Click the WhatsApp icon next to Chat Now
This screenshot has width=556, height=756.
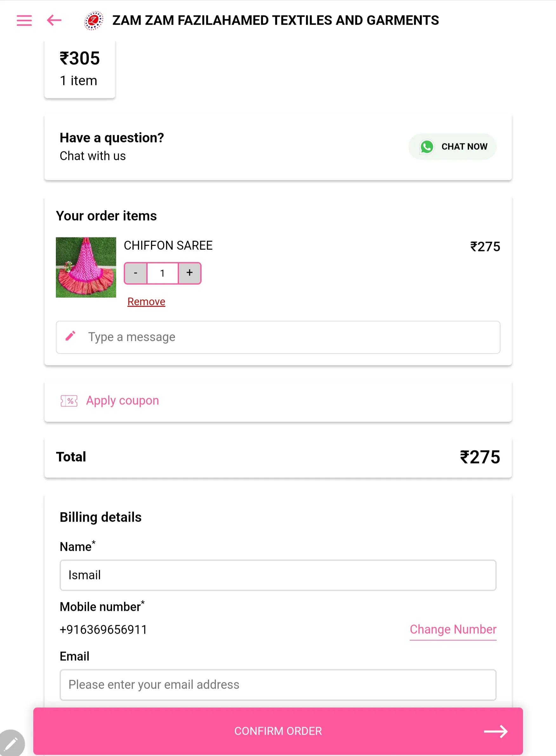pos(427,146)
